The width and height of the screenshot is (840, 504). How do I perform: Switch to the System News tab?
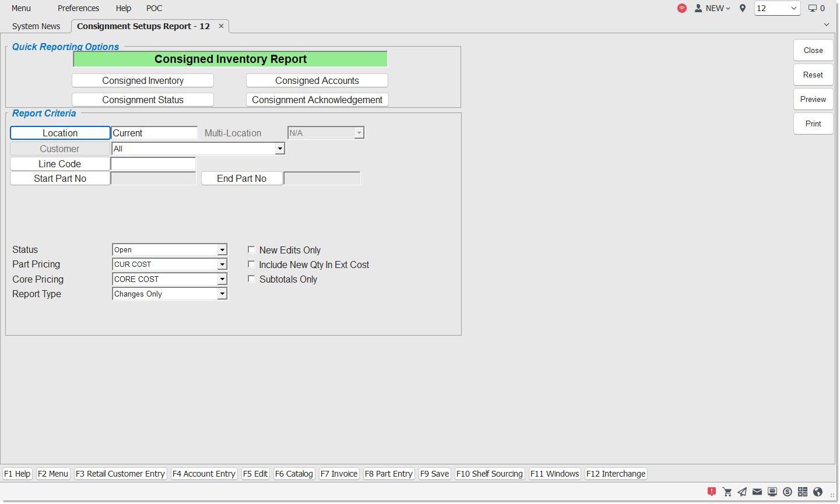click(36, 26)
